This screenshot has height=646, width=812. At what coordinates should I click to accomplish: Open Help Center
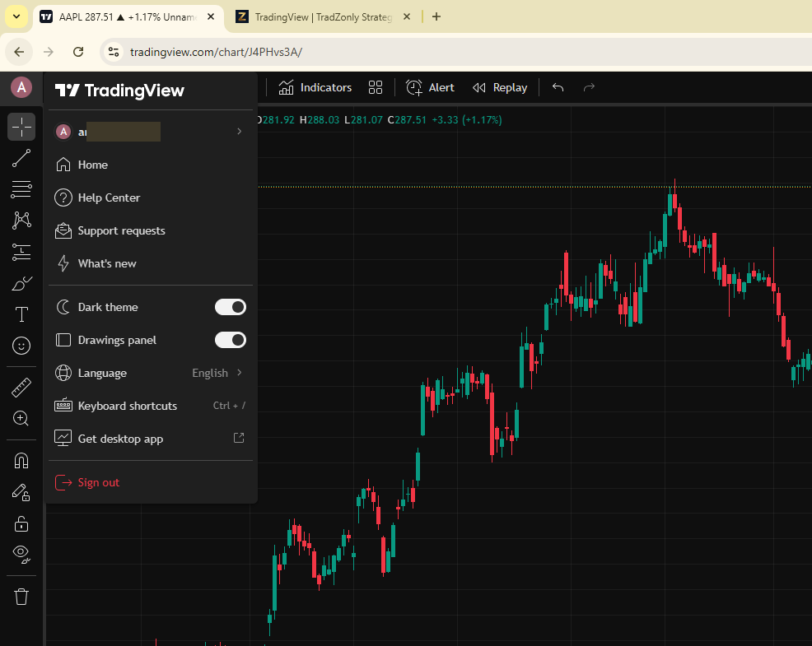tap(150, 198)
